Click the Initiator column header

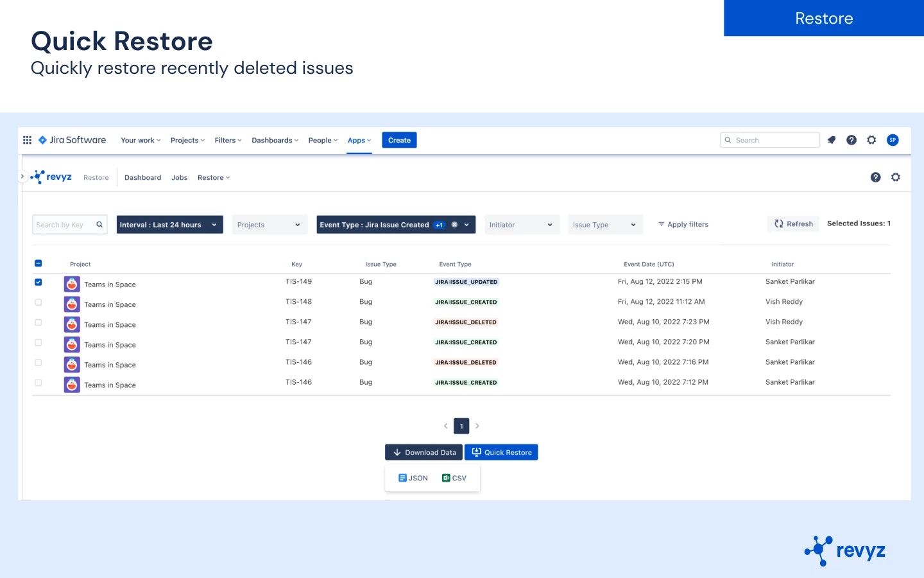click(782, 264)
